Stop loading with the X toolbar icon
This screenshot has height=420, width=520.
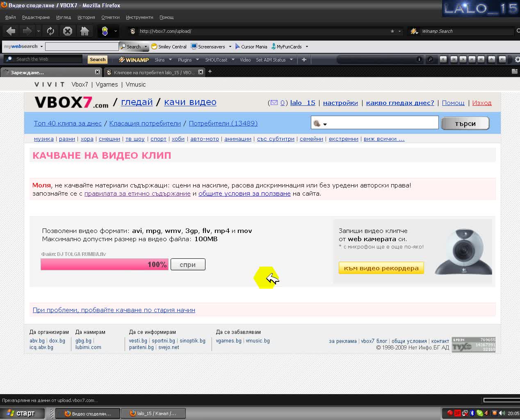pos(68,31)
